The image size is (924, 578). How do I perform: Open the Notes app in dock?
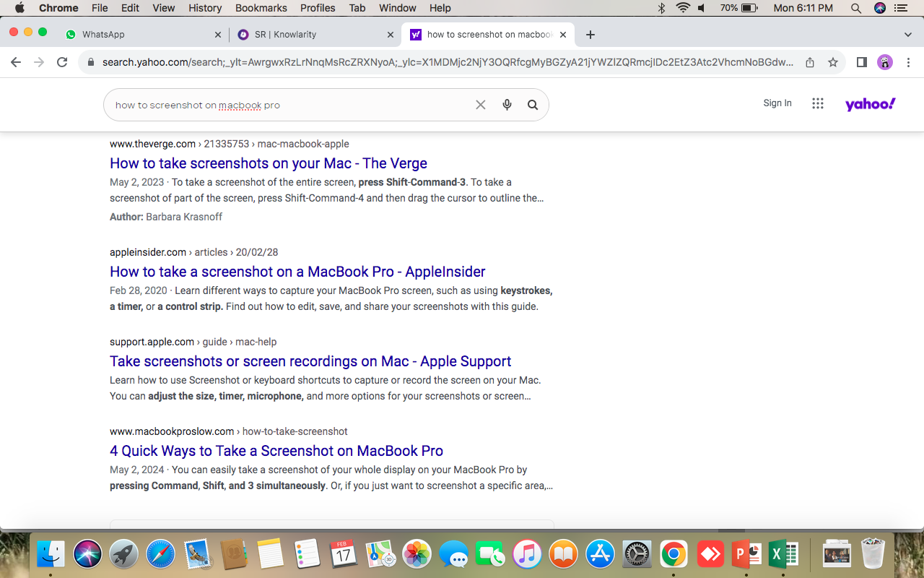(270, 554)
